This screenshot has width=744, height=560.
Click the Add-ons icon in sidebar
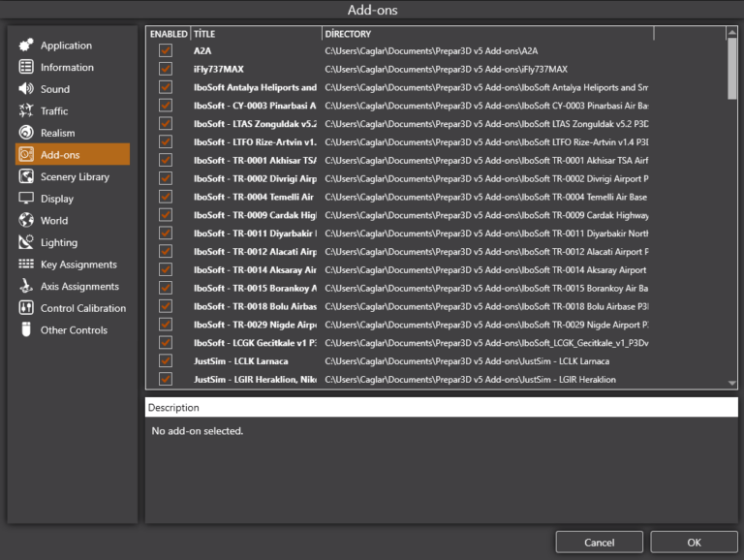coord(26,154)
